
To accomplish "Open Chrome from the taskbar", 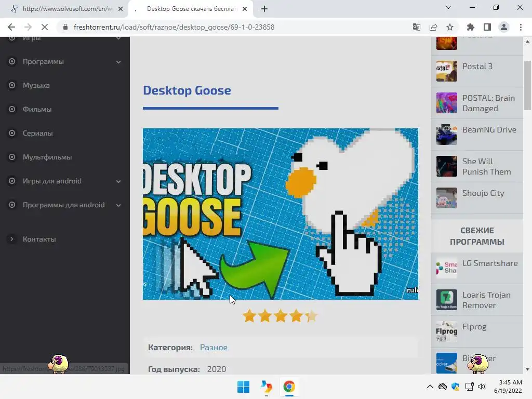I will 289,387.
